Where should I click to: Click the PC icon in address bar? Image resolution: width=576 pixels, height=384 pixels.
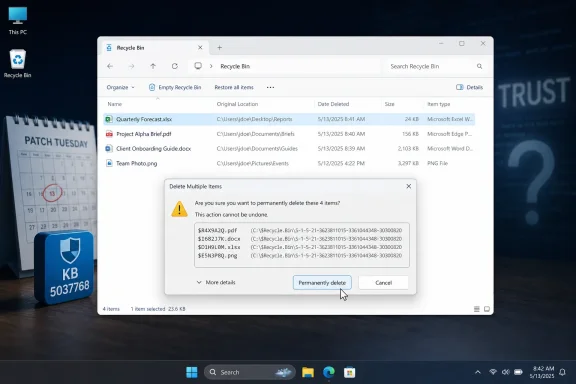point(198,66)
